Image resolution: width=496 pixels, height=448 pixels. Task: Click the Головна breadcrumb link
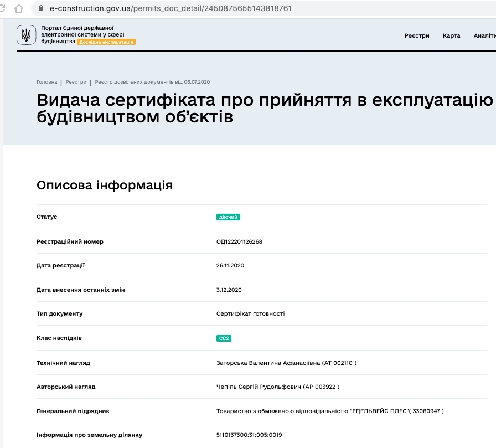[x=47, y=82]
